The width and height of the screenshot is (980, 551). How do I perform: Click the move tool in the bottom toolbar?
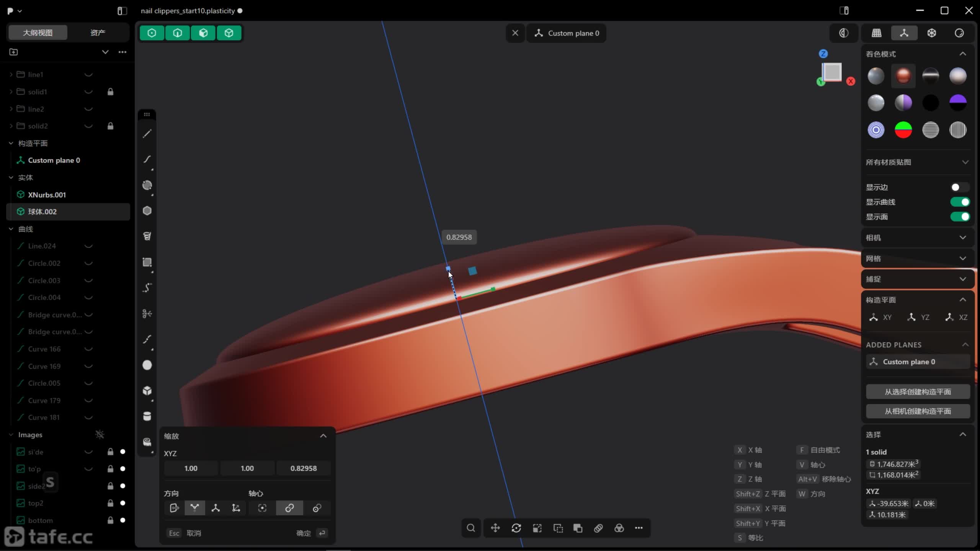pyautogui.click(x=495, y=528)
